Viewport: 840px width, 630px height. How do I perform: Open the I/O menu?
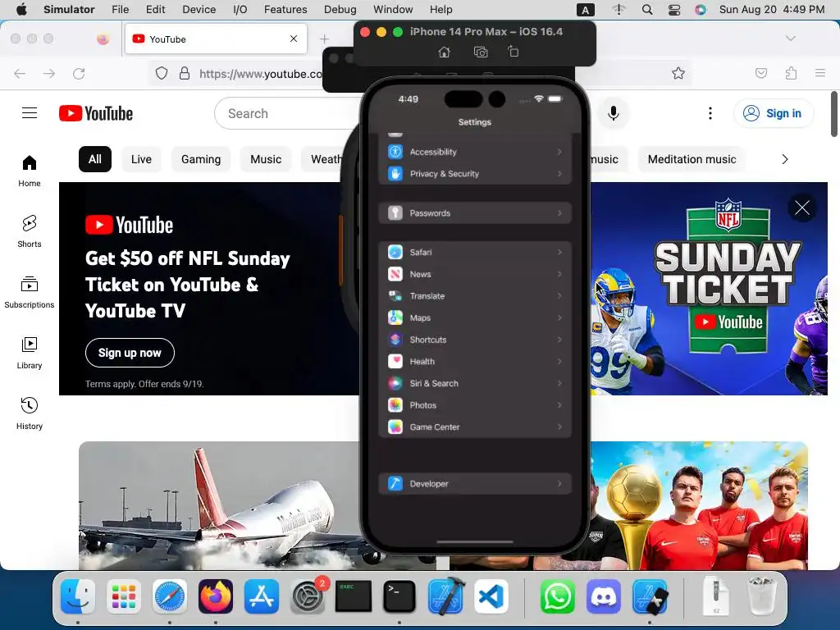pyautogui.click(x=240, y=9)
